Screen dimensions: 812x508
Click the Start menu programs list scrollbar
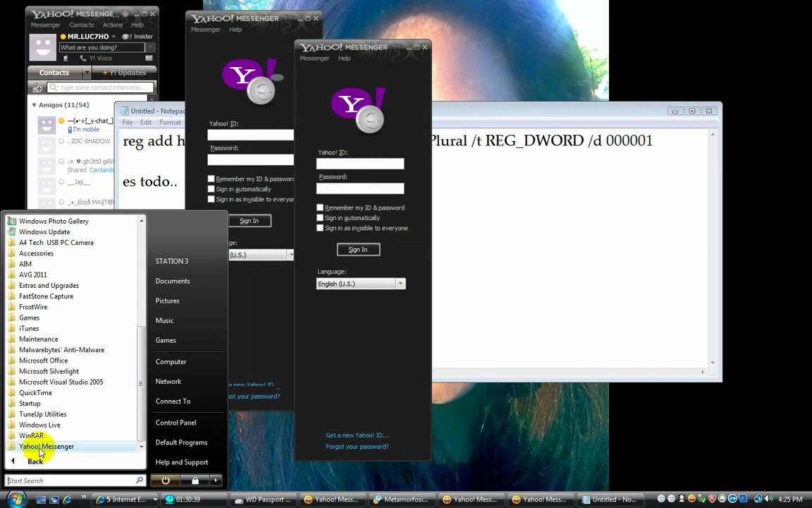tap(141, 384)
